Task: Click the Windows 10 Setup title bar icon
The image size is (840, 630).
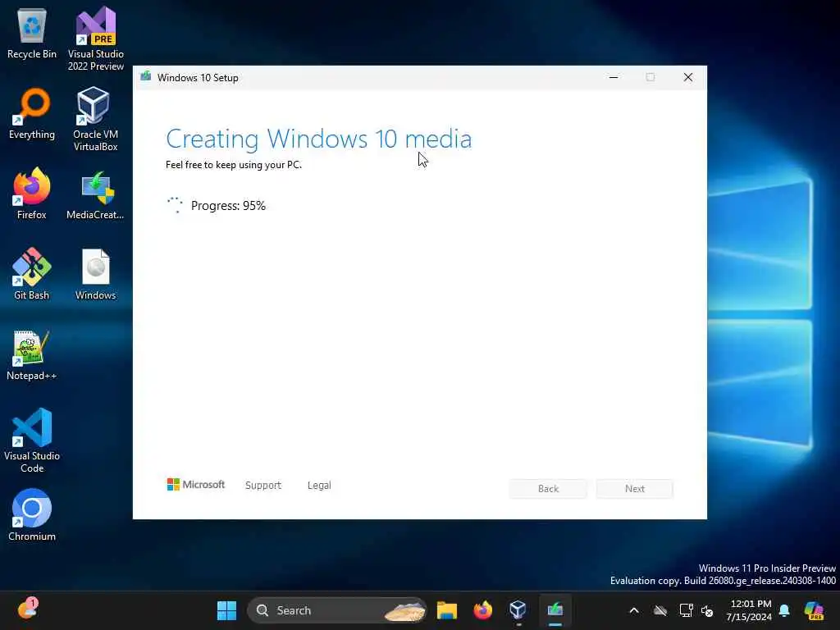Action: tap(146, 77)
